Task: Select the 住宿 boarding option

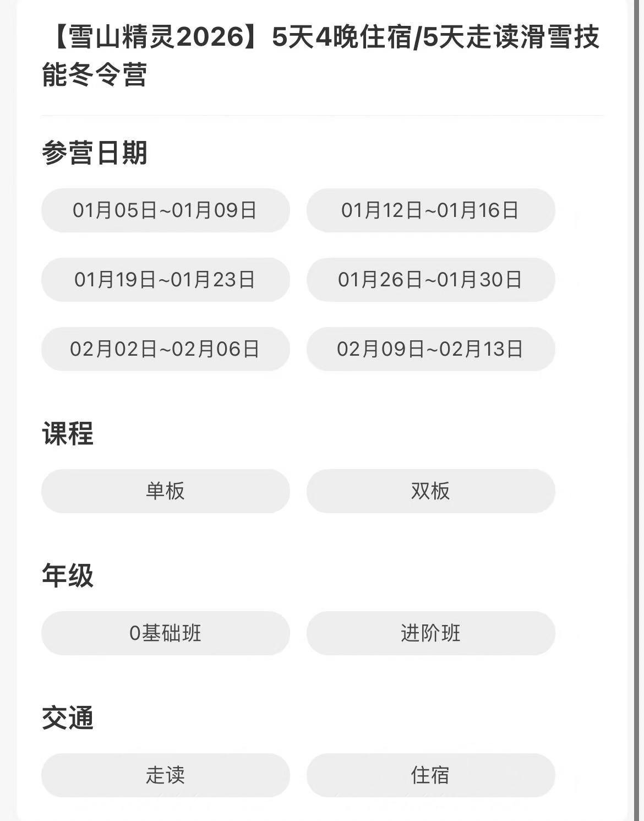Action: click(430, 775)
